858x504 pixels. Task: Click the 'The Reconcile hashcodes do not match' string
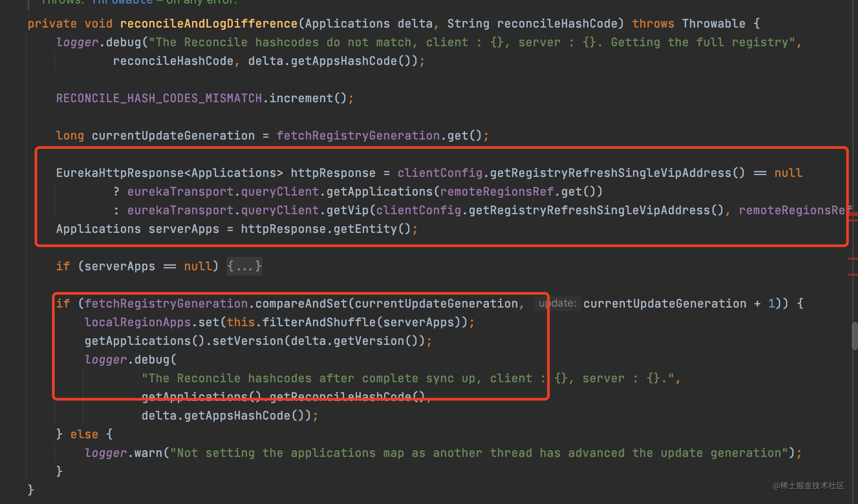(x=472, y=42)
